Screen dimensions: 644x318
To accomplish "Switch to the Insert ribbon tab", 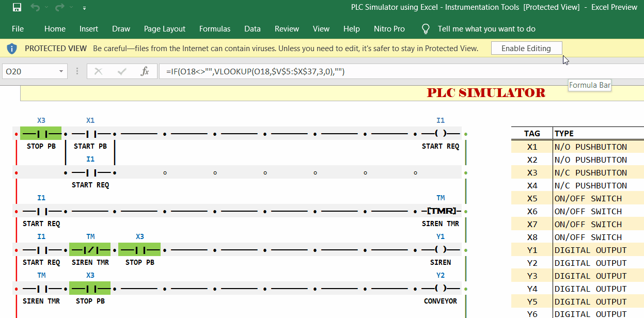I will coord(89,29).
